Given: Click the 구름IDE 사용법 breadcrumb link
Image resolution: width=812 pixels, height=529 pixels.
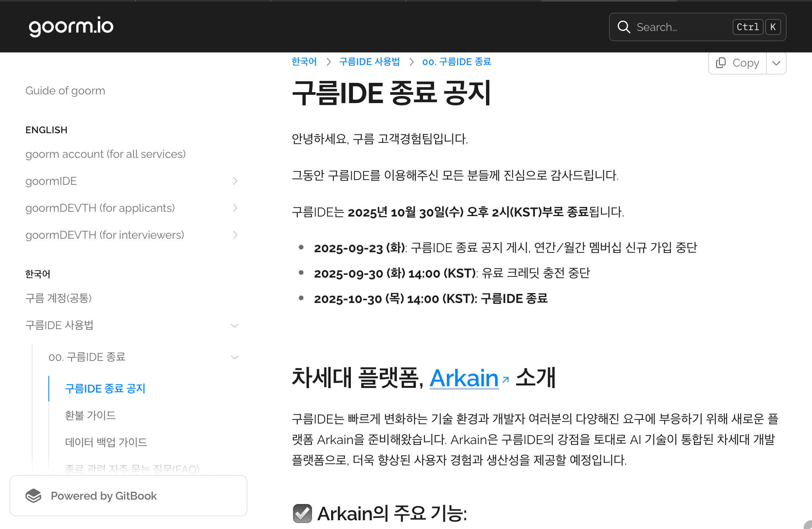Looking at the screenshot, I should tap(370, 62).
